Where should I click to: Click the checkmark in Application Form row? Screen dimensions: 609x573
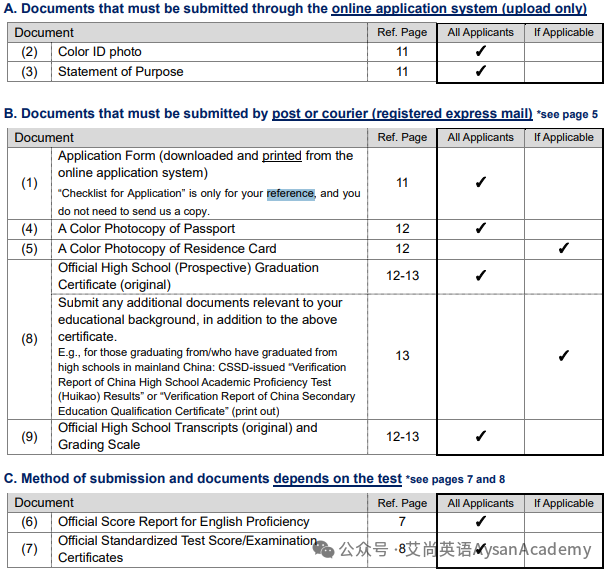click(x=480, y=182)
